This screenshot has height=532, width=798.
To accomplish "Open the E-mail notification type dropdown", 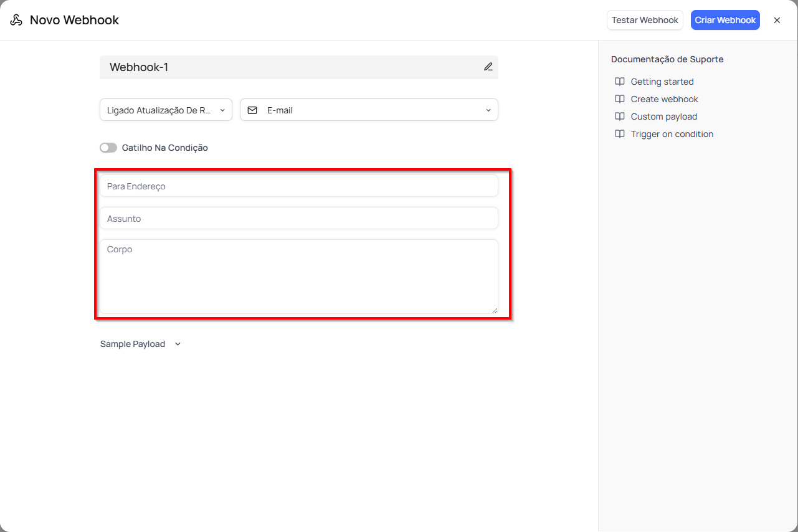I will tap(369, 110).
